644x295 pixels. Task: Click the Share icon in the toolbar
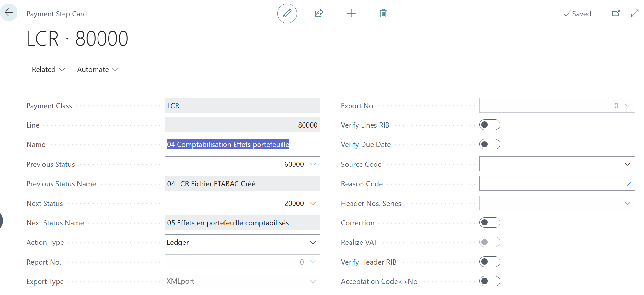pos(319,13)
